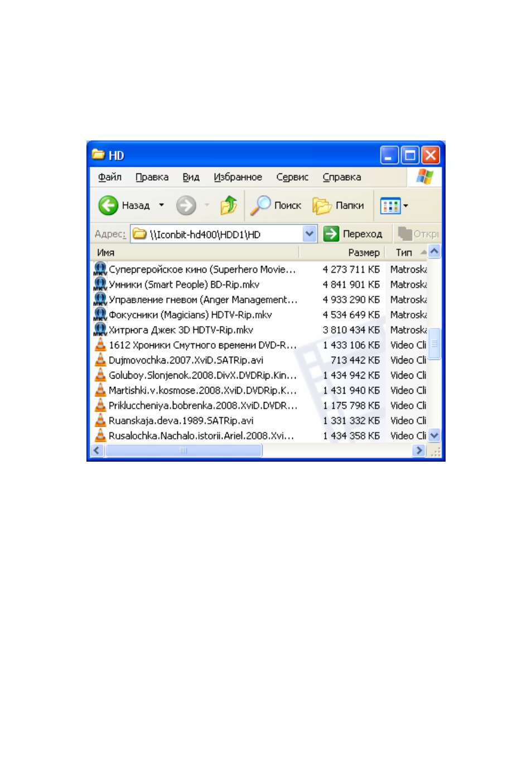Click the vertical scrollbar thumb
The width and height of the screenshot is (532, 770).
tap(434, 344)
